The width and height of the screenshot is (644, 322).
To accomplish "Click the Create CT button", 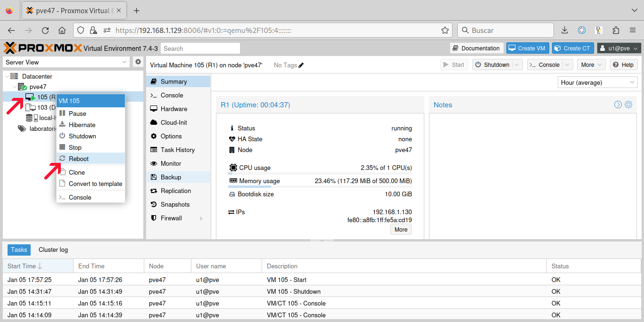I will [572, 48].
